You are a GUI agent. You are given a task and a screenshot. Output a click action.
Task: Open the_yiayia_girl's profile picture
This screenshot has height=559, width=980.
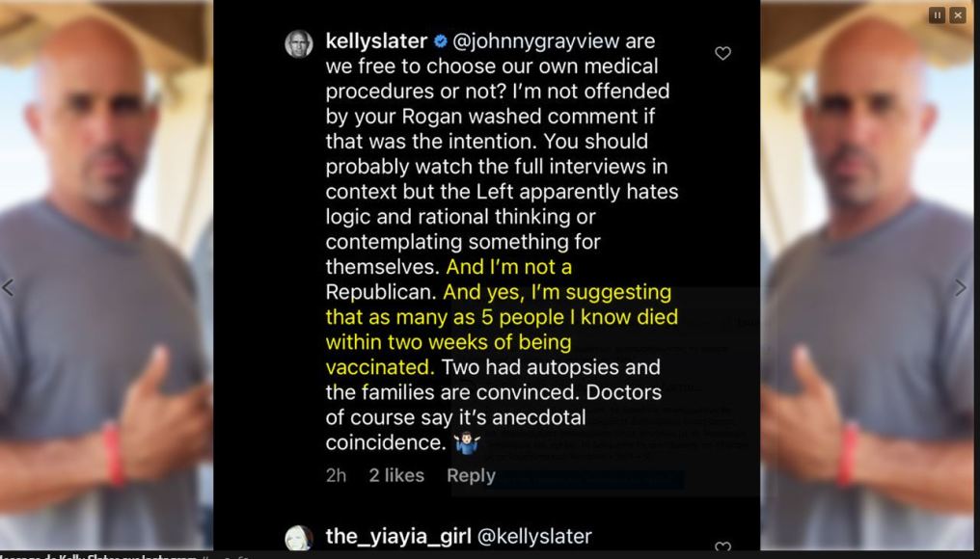(299, 538)
